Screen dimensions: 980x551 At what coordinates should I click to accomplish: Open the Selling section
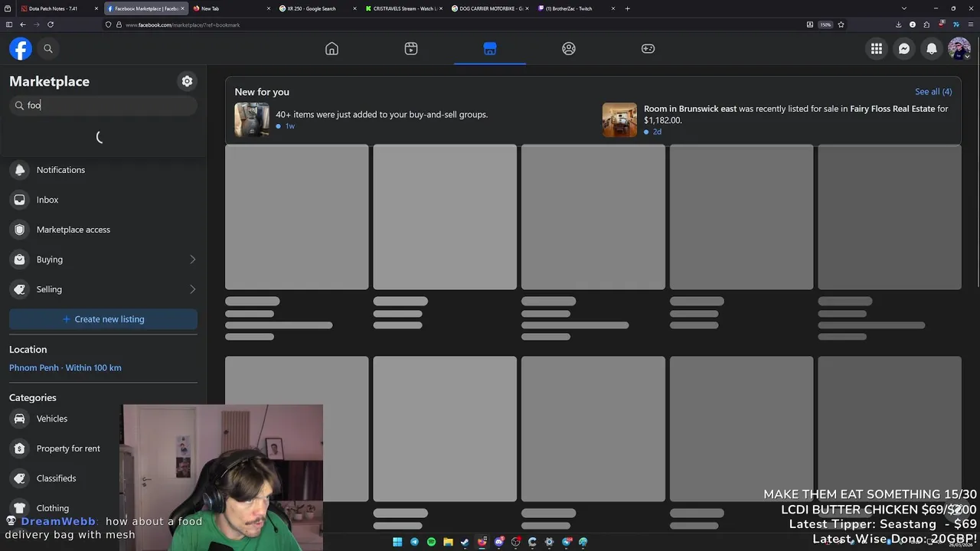[103, 289]
